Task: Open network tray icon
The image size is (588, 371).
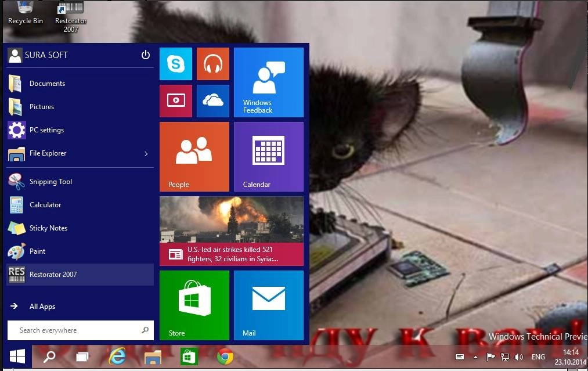Action: pos(505,356)
